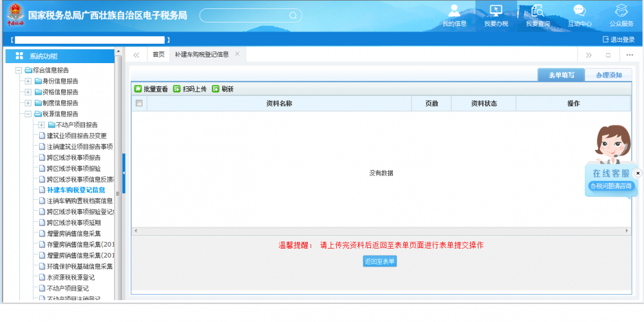Viewport: 644px width, 322px height.
Task: Expand the 不动产项目报告 folder
Action: click(42, 125)
